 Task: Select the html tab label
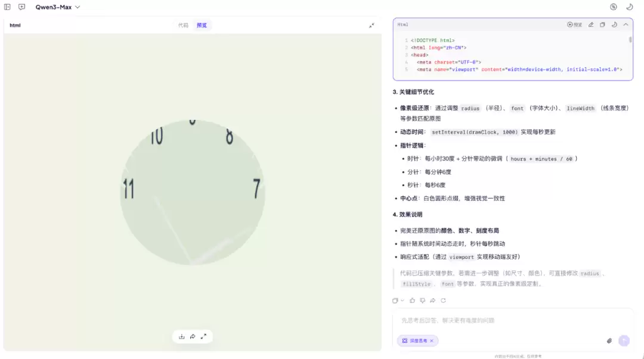[x=15, y=25]
